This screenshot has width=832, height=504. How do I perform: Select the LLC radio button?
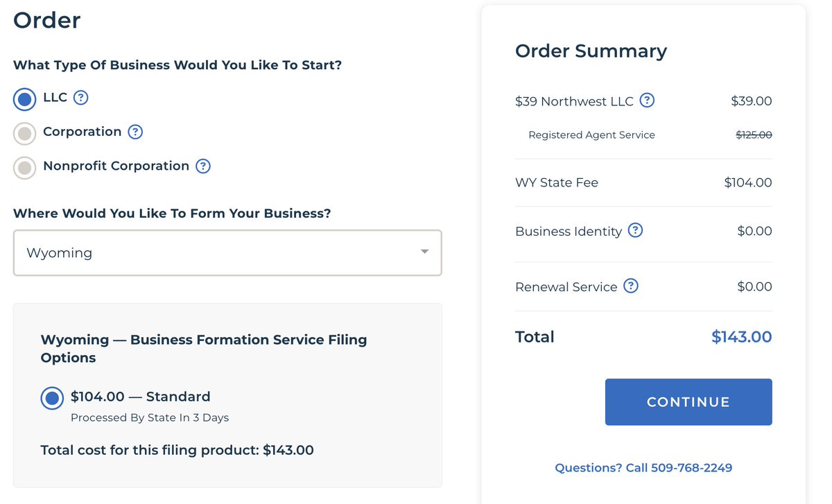pyautogui.click(x=25, y=99)
